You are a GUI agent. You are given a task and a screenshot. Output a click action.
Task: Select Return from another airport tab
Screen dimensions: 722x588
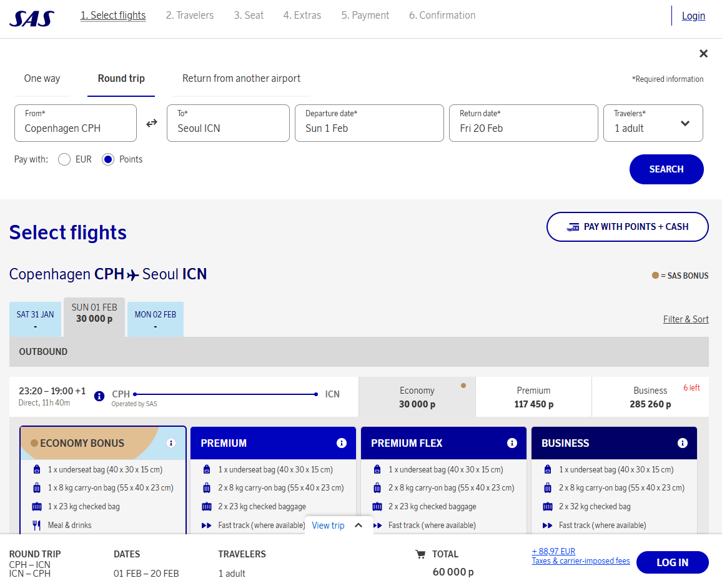[241, 79]
